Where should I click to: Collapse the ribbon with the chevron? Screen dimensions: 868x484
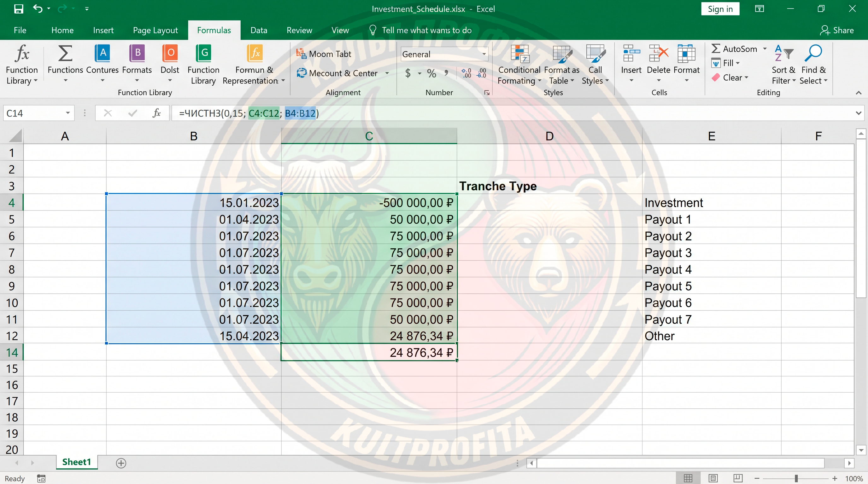coord(859,93)
